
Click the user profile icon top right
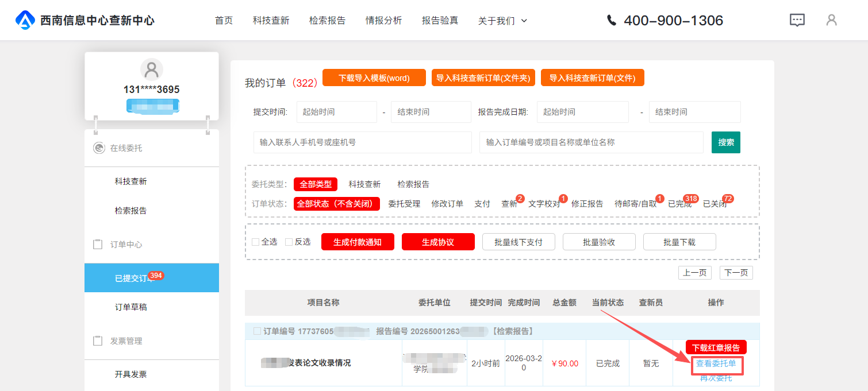tap(831, 20)
